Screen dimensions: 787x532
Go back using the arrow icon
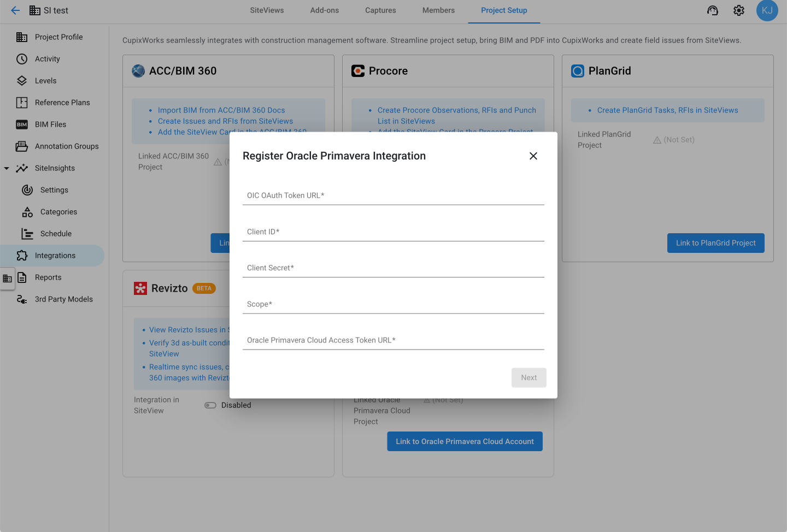click(x=15, y=10)
